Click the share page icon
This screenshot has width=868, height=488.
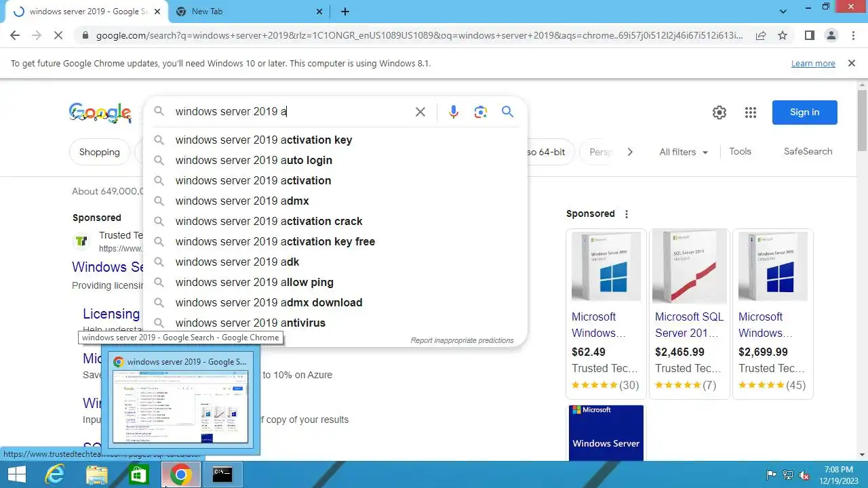click(x=761, y=35)
